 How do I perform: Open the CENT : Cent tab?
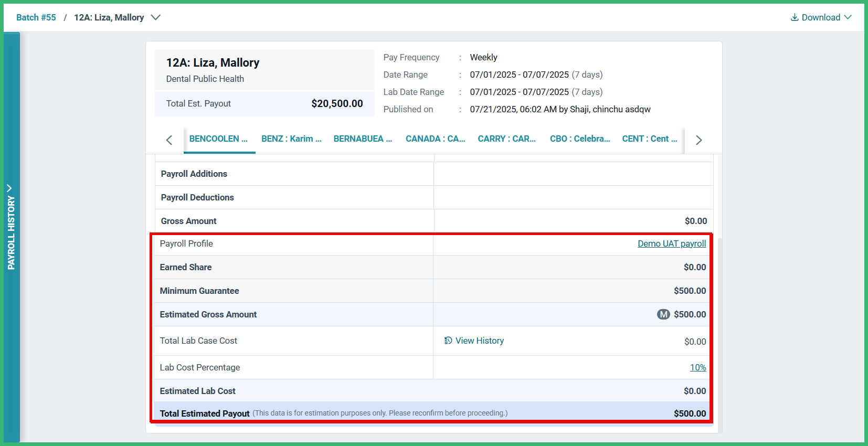[x=650, y=139]
